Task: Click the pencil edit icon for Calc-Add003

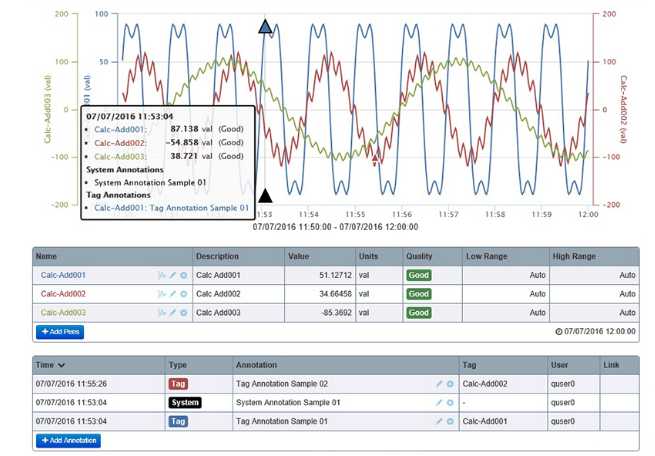Action: click(172, 313)
